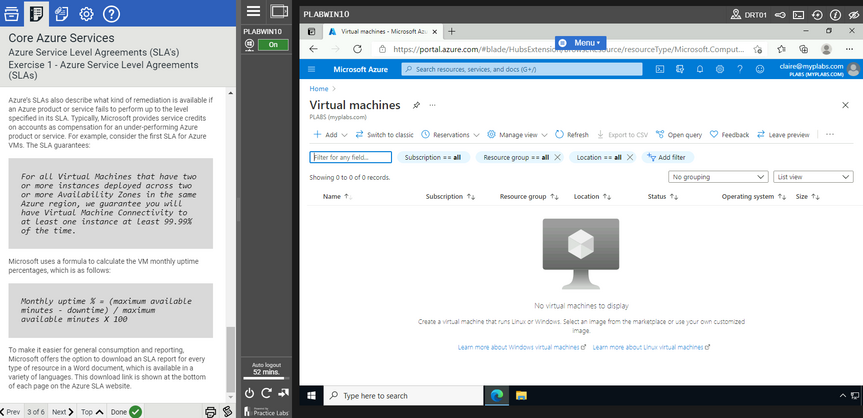Screen dimensions: 863x418
Task: Open the notes document icon in lab panel
Action: click(x=62, y=13)
